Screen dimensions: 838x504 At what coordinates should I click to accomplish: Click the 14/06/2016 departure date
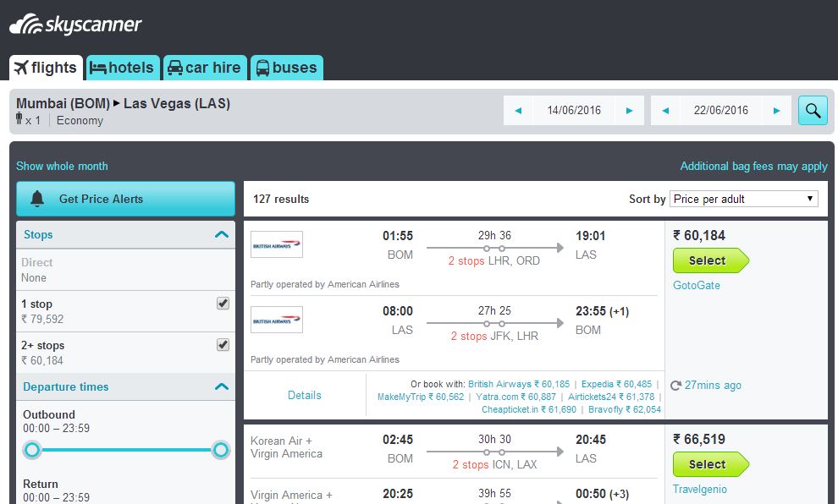pyautogui.click(x=574, y=111)
